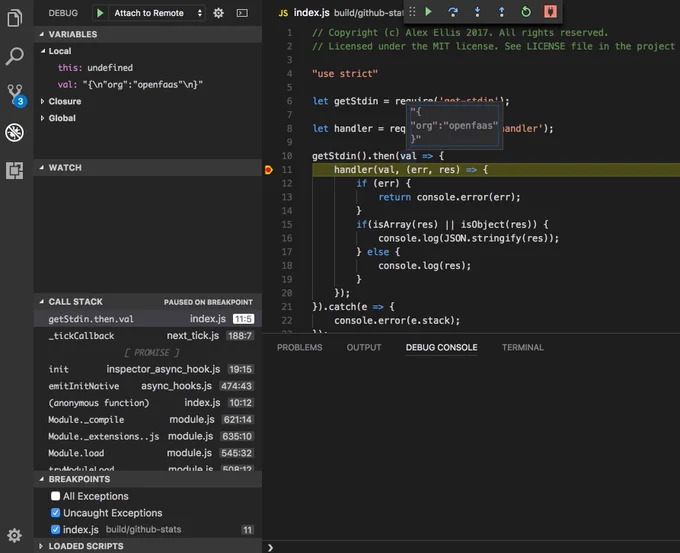Select emitInitNative stack frame
Screen dimensions: 680x553
pyautogui.click(x=148, y=386)
